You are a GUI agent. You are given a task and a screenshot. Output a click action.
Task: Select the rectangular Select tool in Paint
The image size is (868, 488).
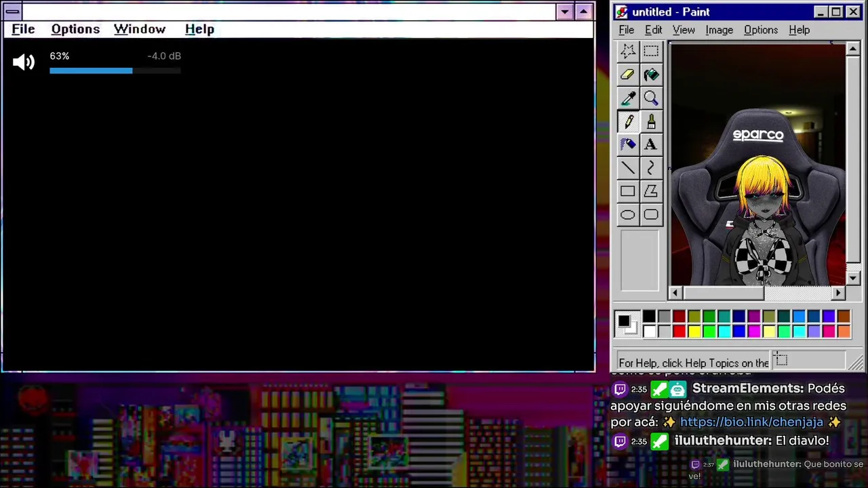(x=651, y=51)
